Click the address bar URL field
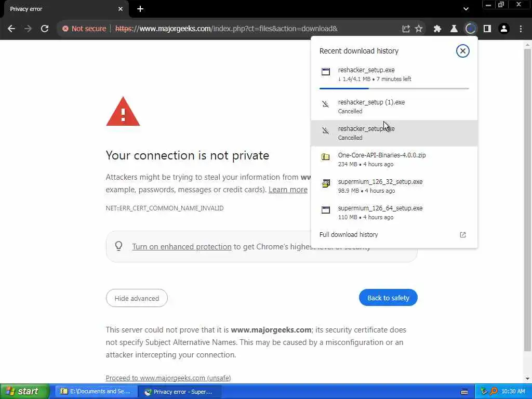Screen dimensions: 532x399 point(227,29)
